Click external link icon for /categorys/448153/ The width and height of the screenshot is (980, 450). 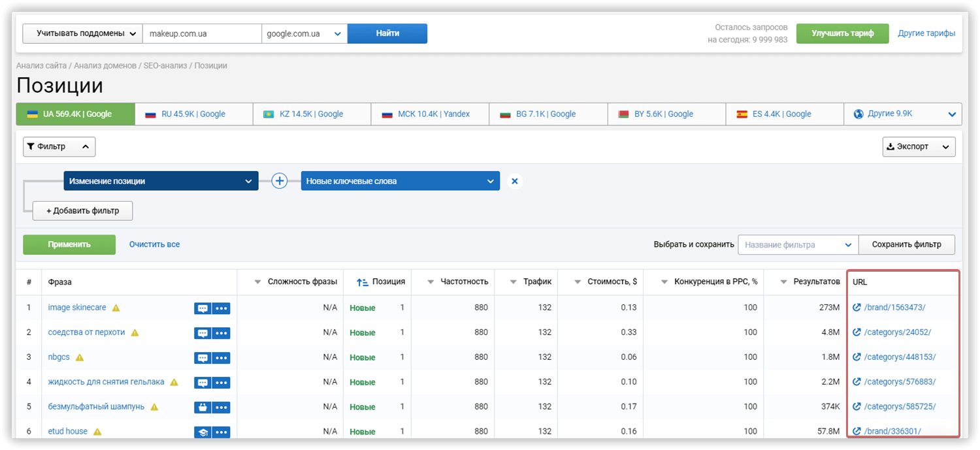coord(857,357)
